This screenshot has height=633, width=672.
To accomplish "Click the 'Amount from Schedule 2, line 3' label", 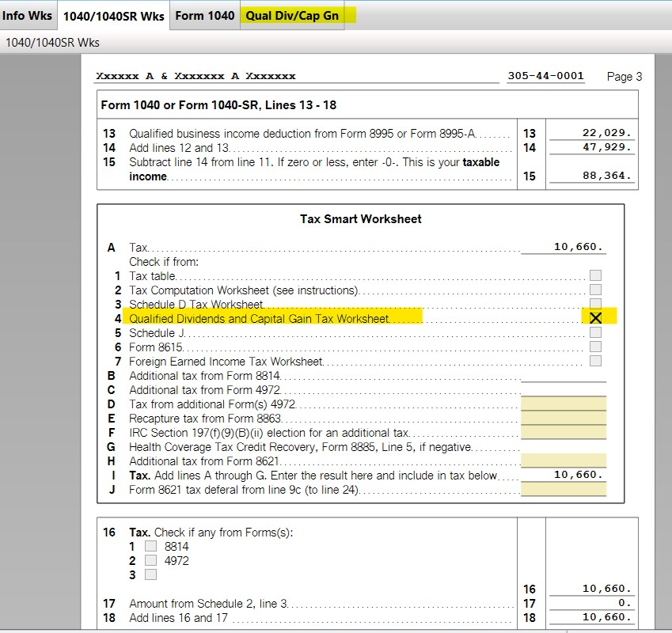I will click(x=208, y=604).
